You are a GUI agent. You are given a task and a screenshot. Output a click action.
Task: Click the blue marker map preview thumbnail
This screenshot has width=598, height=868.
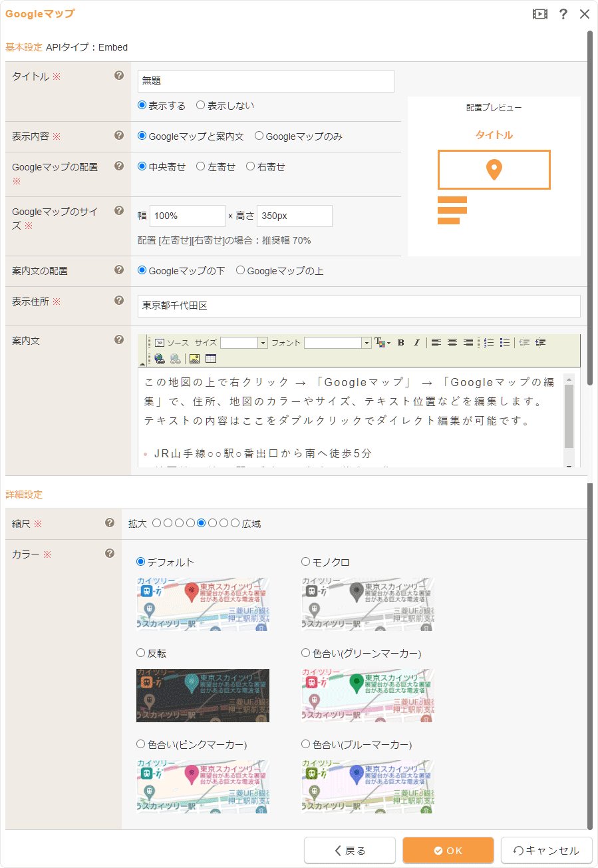click(x=368, y=786)
